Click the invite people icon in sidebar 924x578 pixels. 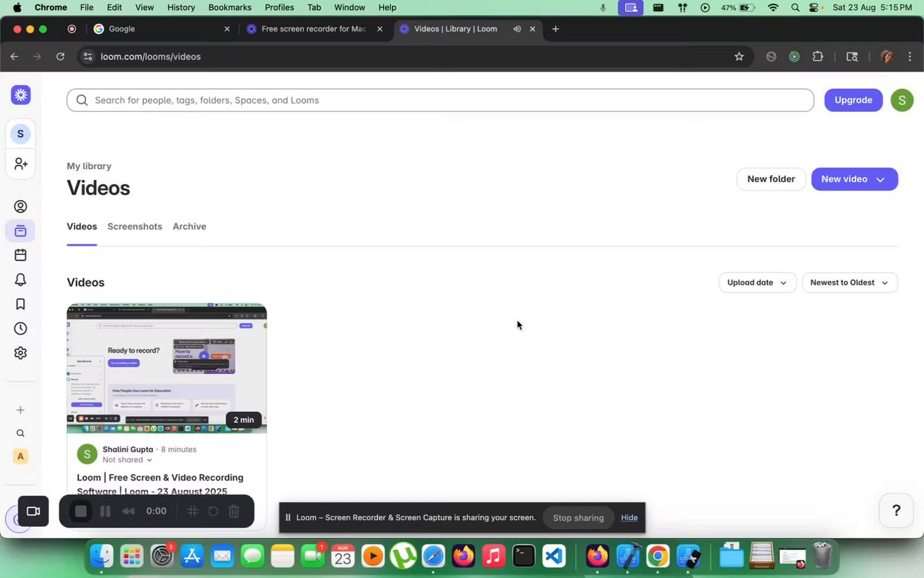pos(20,164)
